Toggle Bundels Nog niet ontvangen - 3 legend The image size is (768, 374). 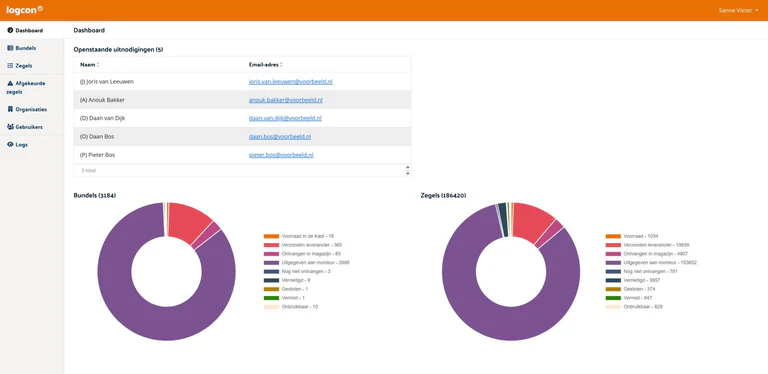pyautogui.click(x=297, y=271)
